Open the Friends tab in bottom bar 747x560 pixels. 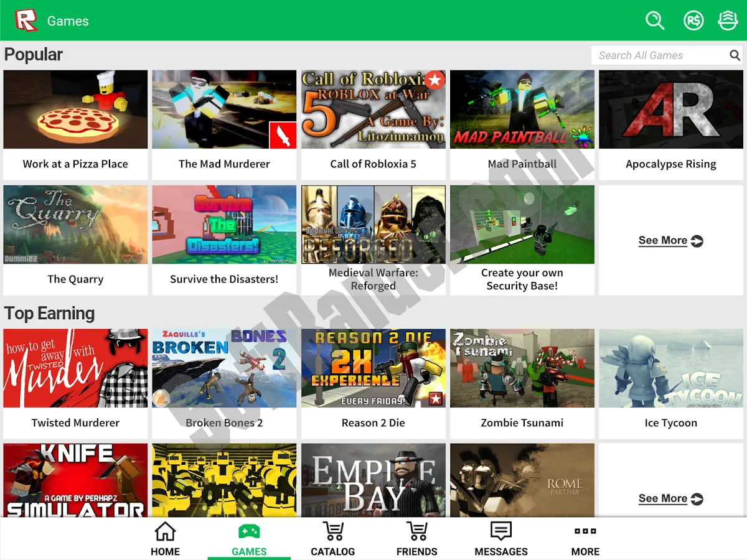[x=417, y=539]
